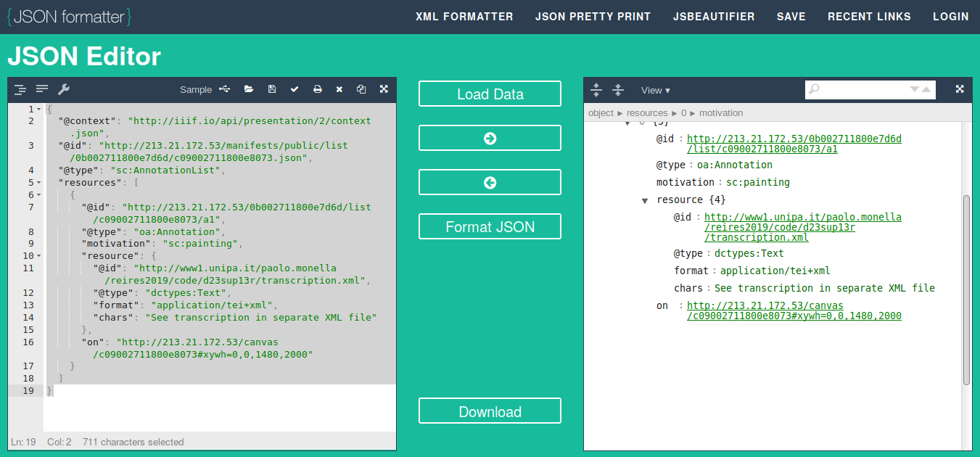Click the validate checkmark icon
The width and height of the screenshot is (980, 457).
pos(295,89)
